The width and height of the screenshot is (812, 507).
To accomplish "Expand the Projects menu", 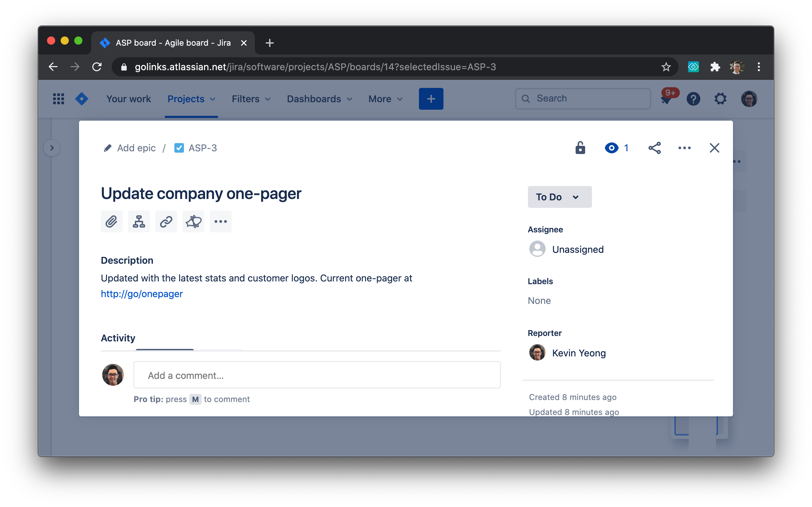I will point(191,99).
